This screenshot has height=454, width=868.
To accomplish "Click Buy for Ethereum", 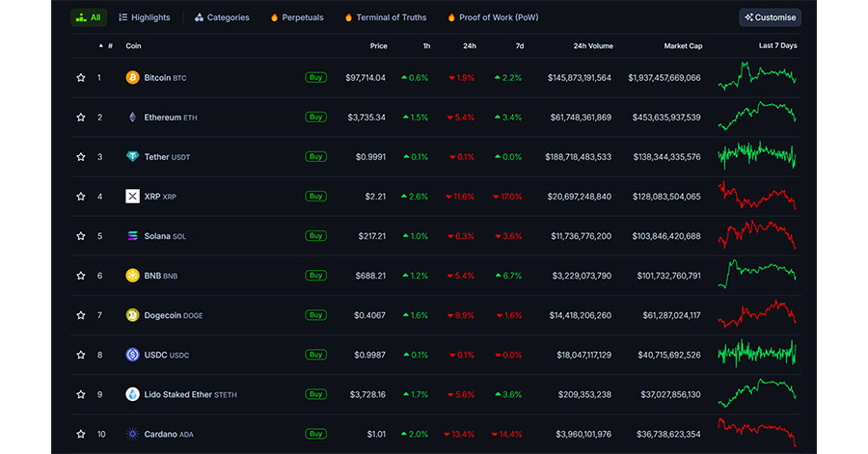I will pos(315,118).
